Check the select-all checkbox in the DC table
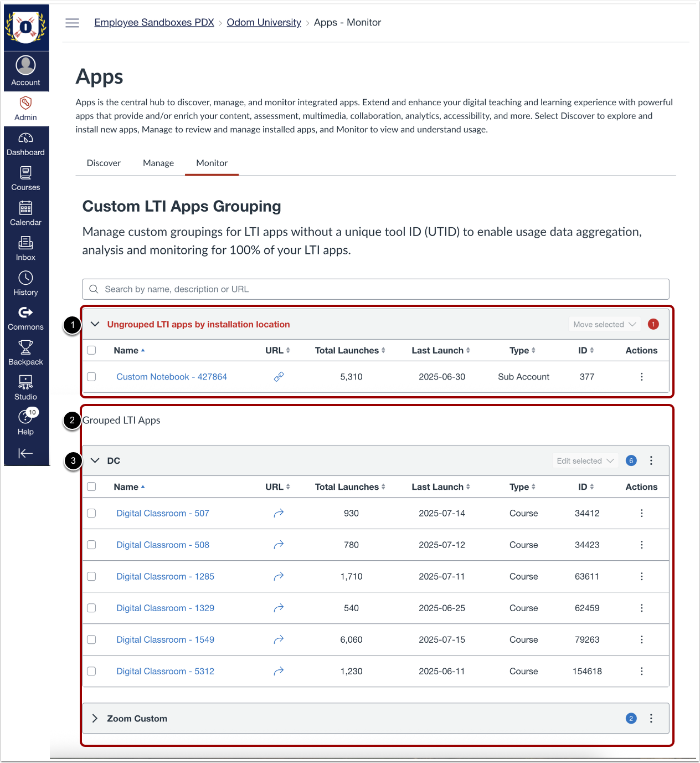Screen dimensions: 700x763 pyautogui.click(x=91, y=487)
